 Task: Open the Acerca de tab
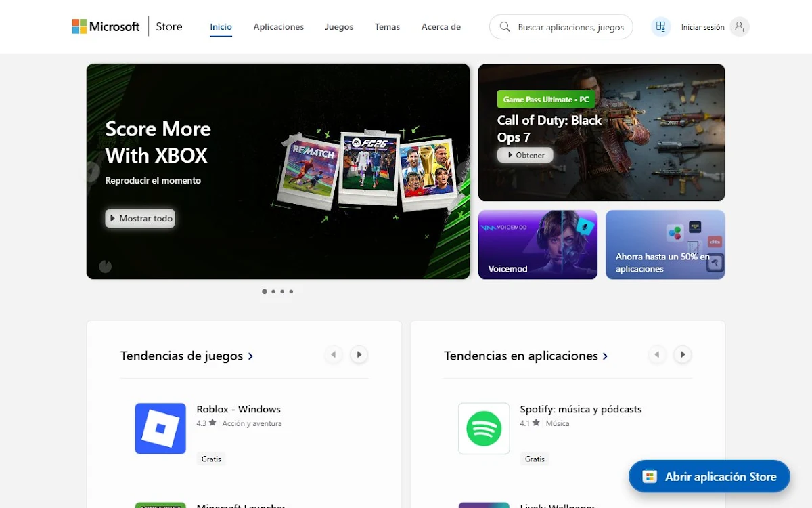(x=441, y=27)
